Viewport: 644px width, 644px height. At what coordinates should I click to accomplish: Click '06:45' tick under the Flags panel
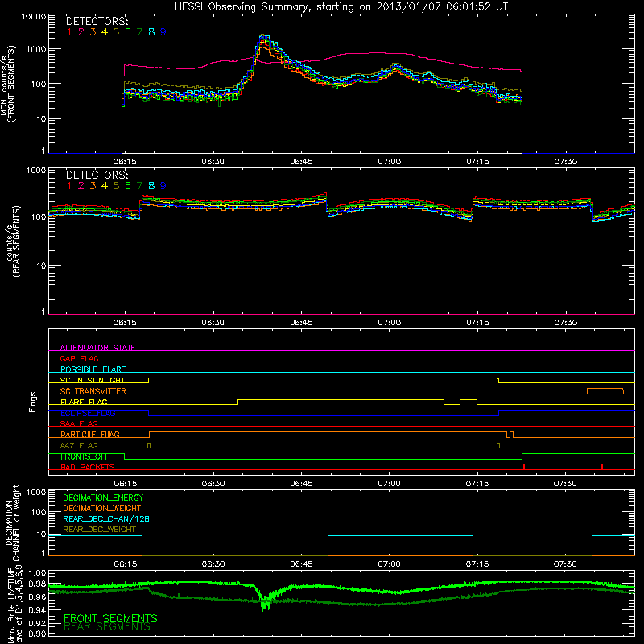click(301, 484)
